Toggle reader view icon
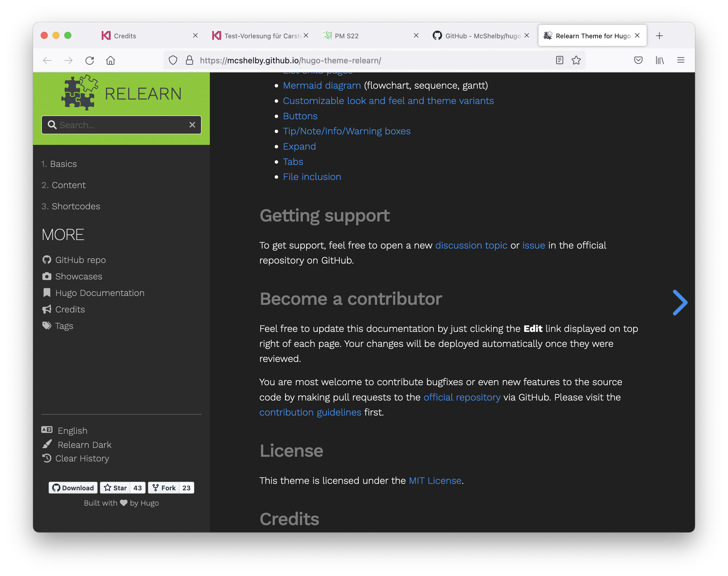This screenshot has height=576, width=728. pos(559,60)
